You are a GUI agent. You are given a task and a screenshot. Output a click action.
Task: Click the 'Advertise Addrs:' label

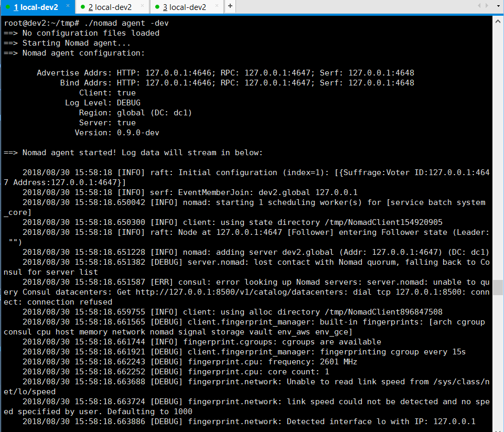[x=74, y=73]
